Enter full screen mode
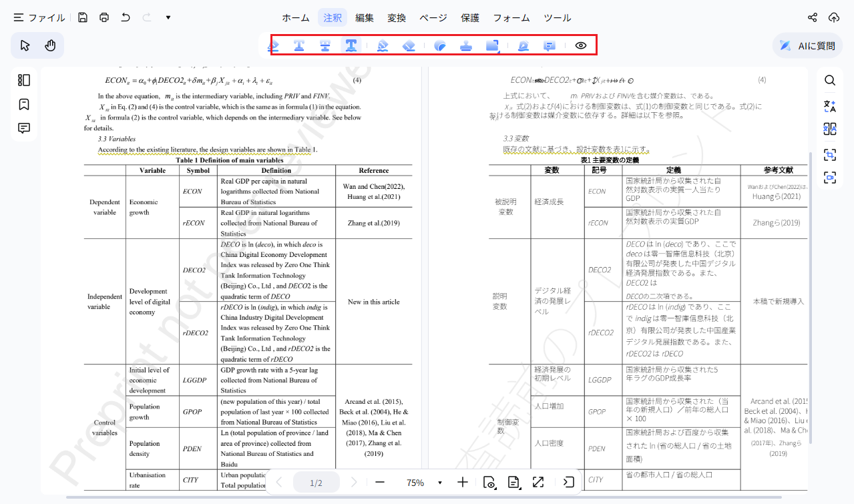 538,482
